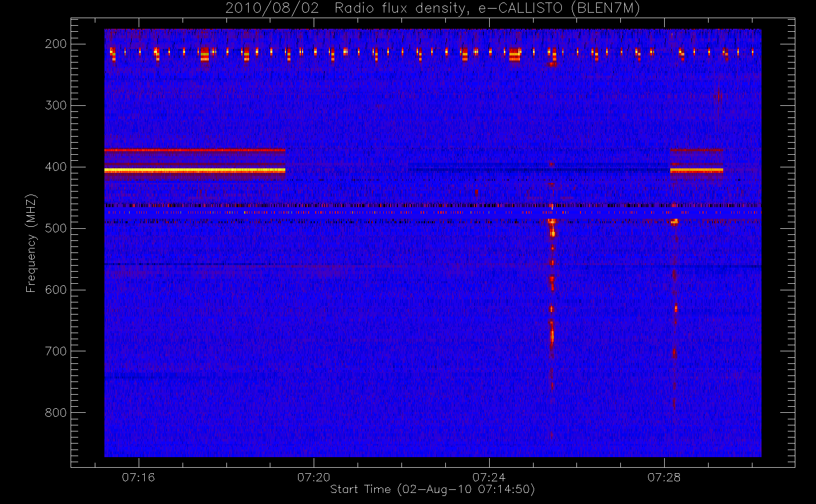Select the 600 frequency tick label
This screenshot has height=504, width=816.
(56, 290)
